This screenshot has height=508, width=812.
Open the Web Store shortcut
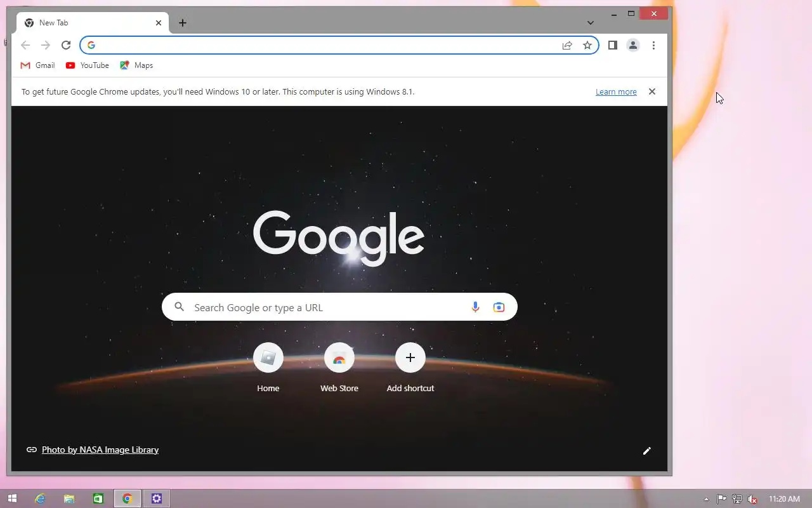[x=339, y=368]
